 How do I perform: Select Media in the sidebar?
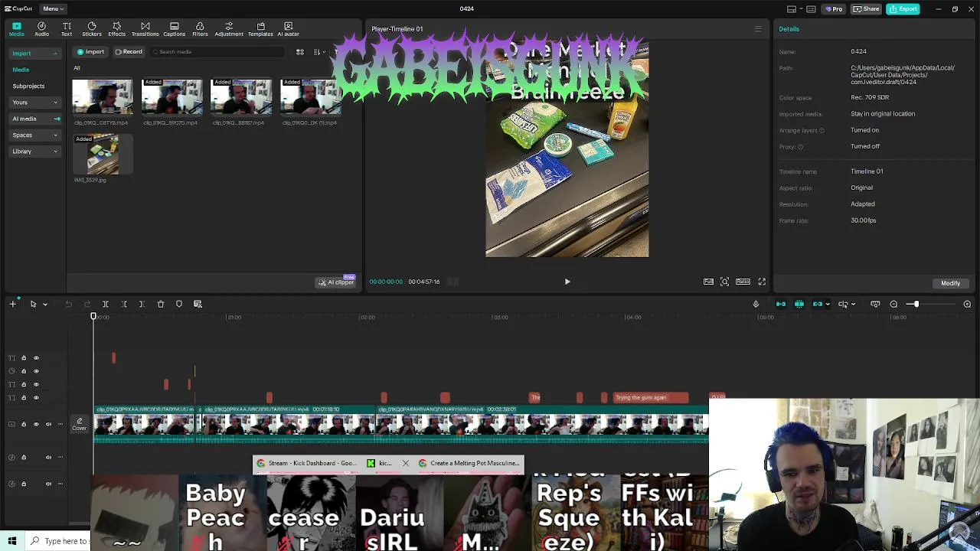coord(21,70)
